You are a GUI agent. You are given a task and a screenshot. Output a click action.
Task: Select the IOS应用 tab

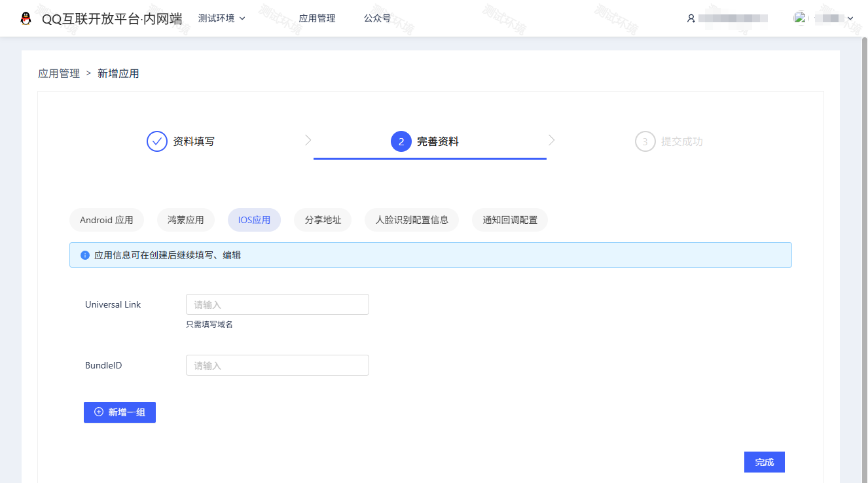click(x=254, y=220)
